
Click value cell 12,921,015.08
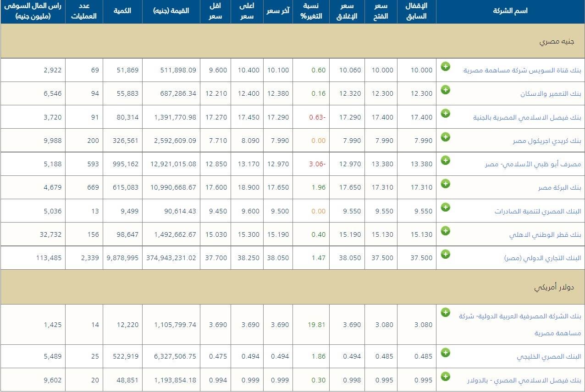click(x=173, y=164)
